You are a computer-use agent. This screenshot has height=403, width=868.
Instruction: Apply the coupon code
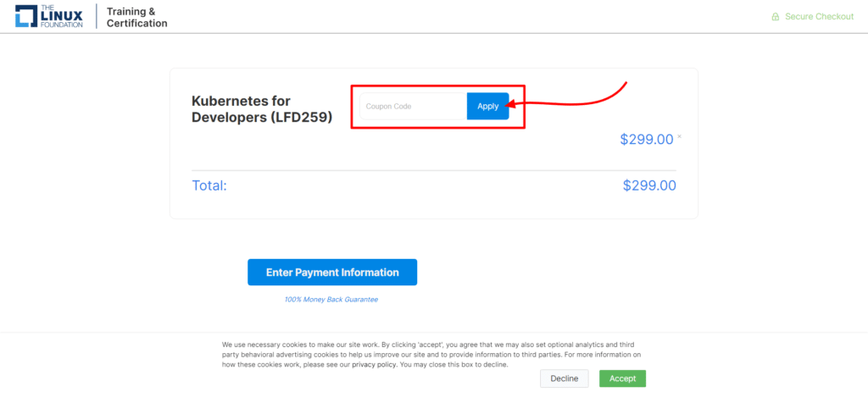pos(487,106)
